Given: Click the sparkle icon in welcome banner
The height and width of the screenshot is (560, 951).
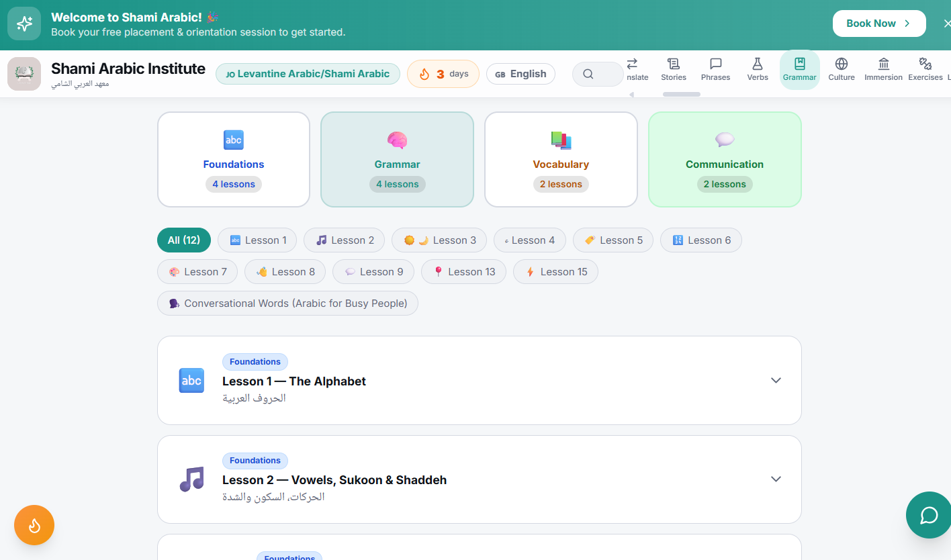Looking at the screenshot, I should click(24, 24).
